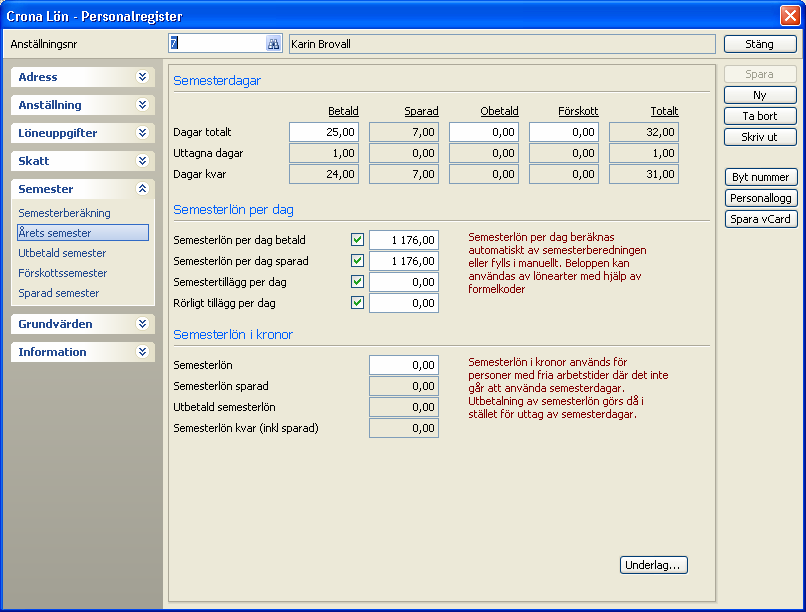Viewport: 806px width, 612px height.
Task: Toggle Semesterlön per dag betald checkbox
Action: click(357, 239)
